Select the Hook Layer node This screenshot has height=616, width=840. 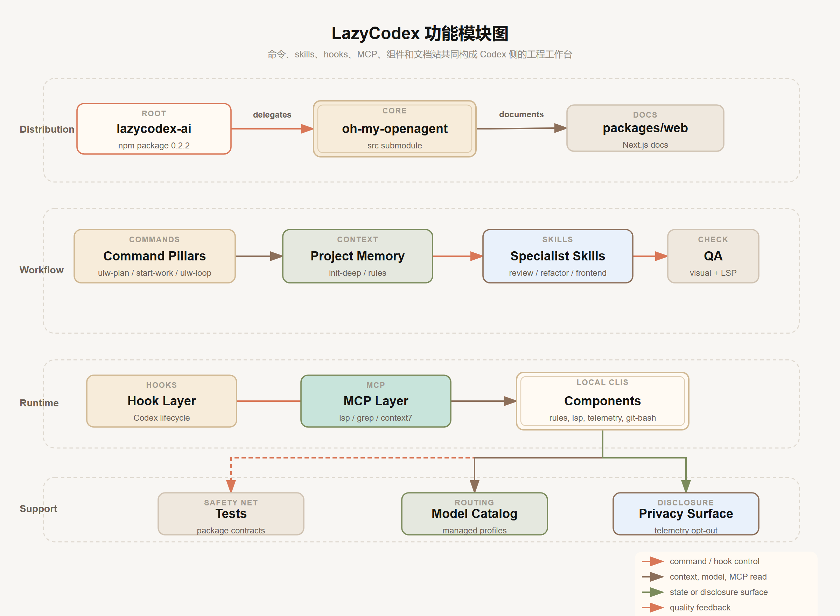(x=161, y=401)
